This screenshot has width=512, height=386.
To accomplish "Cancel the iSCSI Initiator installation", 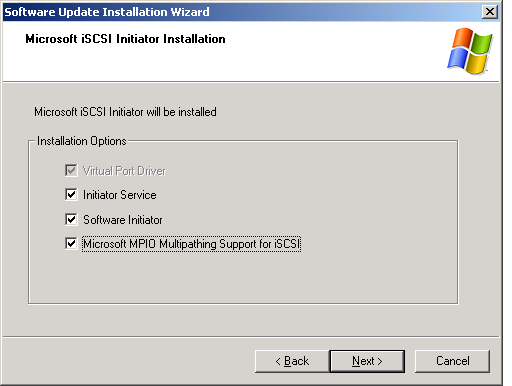I will click(452, 361).
